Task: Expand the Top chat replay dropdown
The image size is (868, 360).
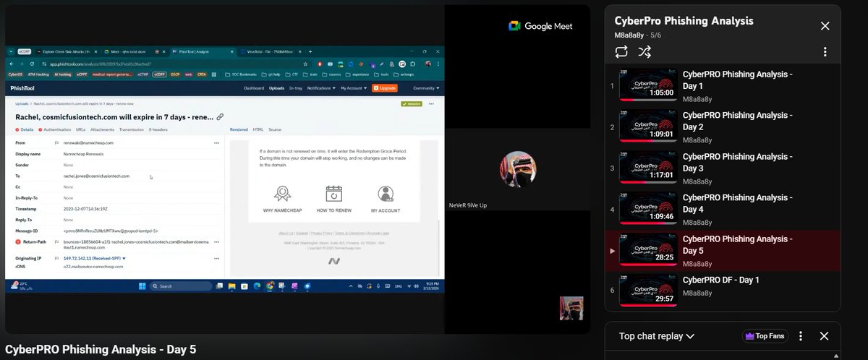Action: coord(656,336)
